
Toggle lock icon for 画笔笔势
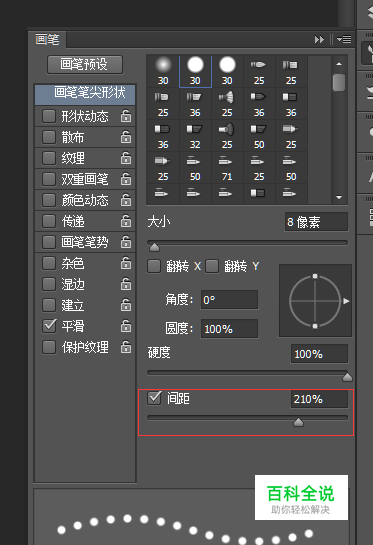pyautogui.click(x=126, y=242)
